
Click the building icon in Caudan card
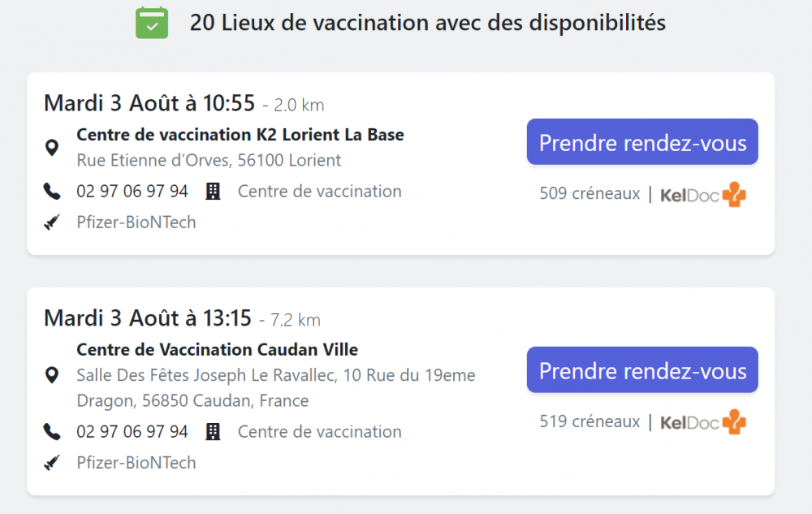[x=213, y=432]
